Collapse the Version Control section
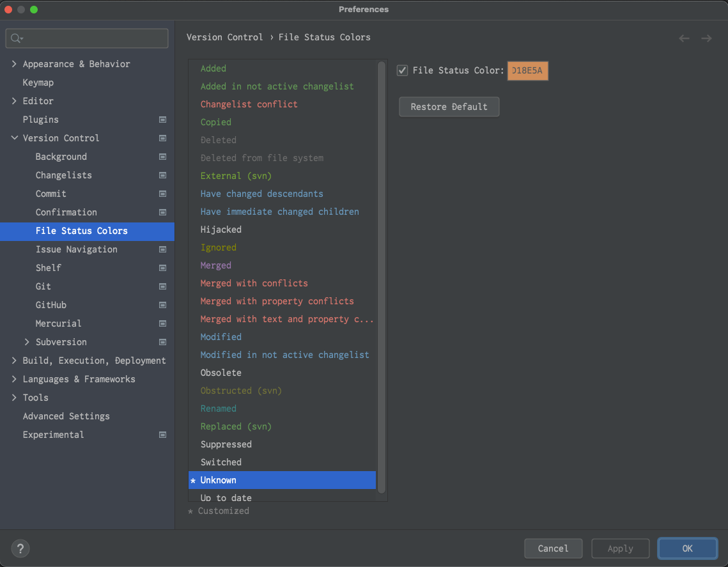 tap(15, 138)
